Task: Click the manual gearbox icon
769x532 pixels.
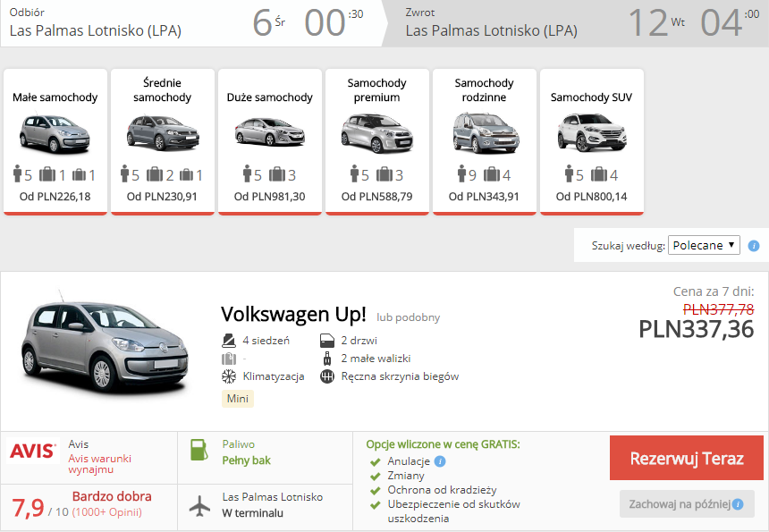Action: (x=327, y=376)
